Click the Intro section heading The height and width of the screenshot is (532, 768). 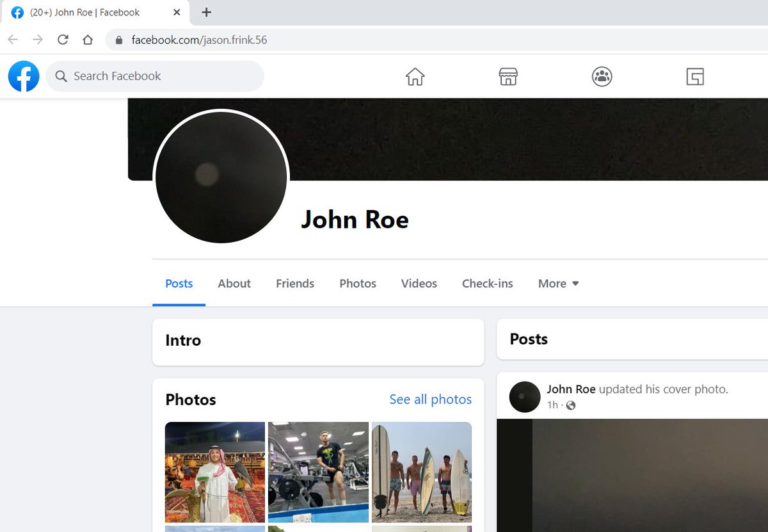(x=183, y=341)
